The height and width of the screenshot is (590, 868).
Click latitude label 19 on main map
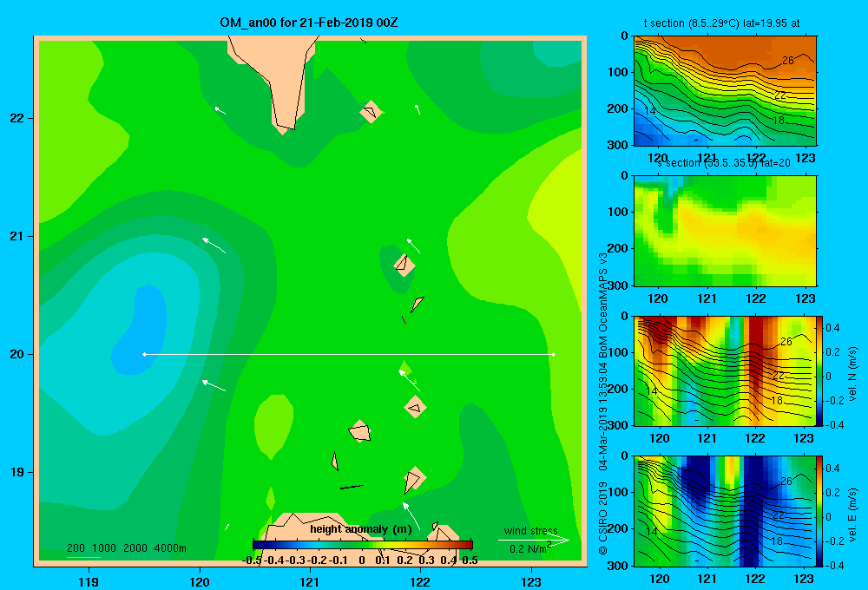tap(17, 472)
